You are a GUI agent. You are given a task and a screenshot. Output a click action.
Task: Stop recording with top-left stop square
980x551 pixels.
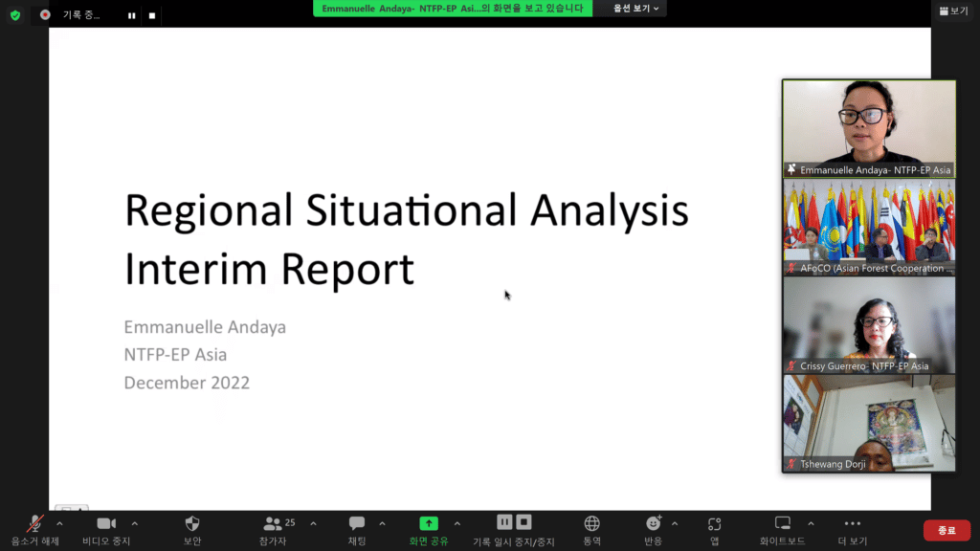coord(151,15)
